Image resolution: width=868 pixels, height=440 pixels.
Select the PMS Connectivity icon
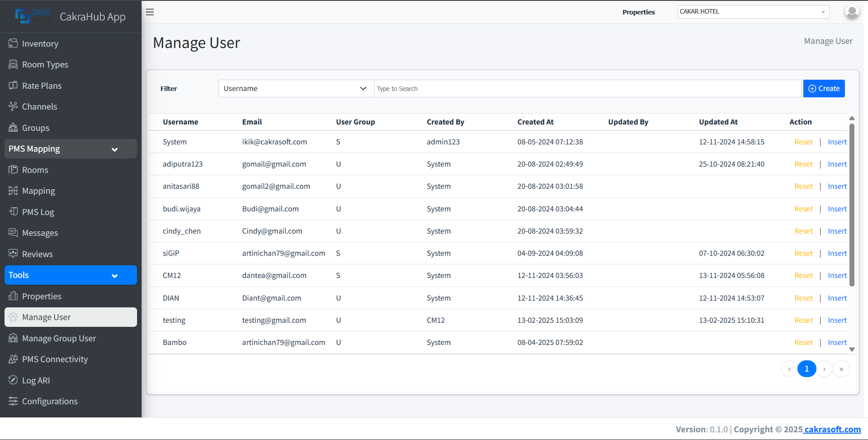[14, 359]
